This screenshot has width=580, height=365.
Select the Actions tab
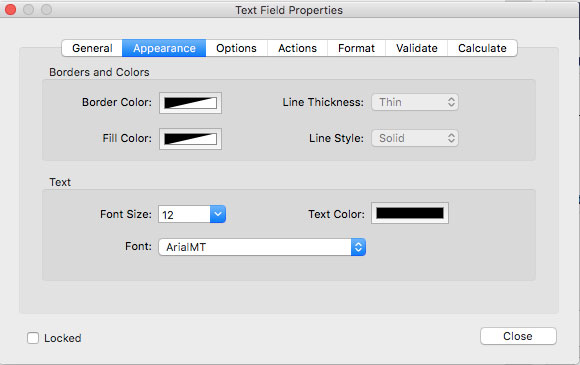(x=297, y=48)
